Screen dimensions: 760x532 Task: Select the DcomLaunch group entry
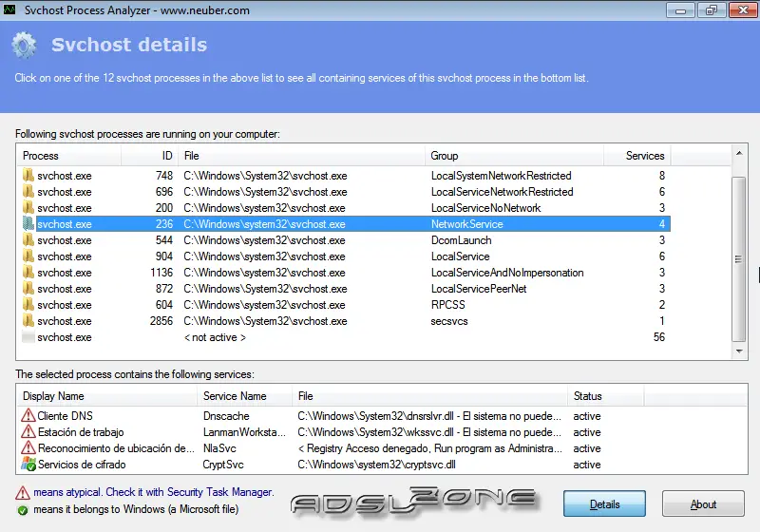tap(461, 239)
